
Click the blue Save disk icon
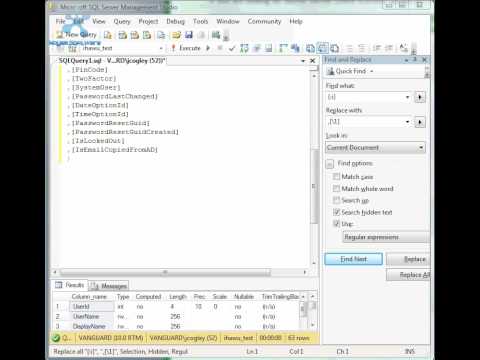click(189, 35)
